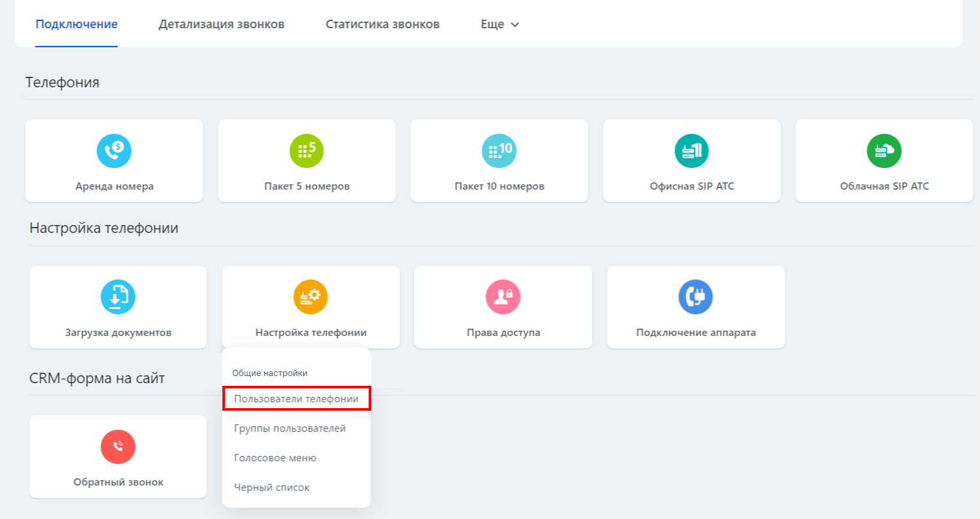Click the Офисная SIP АТС tile label
The height and width of the screenshot is (519, 980).
pyautogui.click(x=691, y=186)
